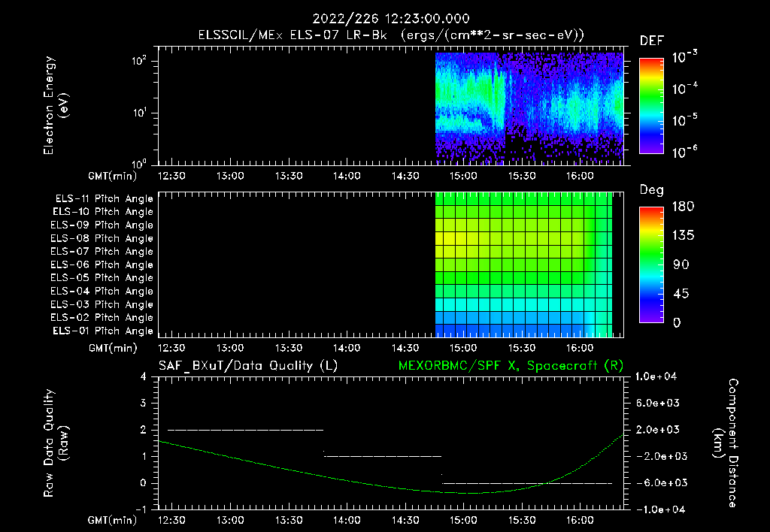Click the DEF rainbow color bar
This screenshot has width=770, height=532.
click(x=651, y=106)
